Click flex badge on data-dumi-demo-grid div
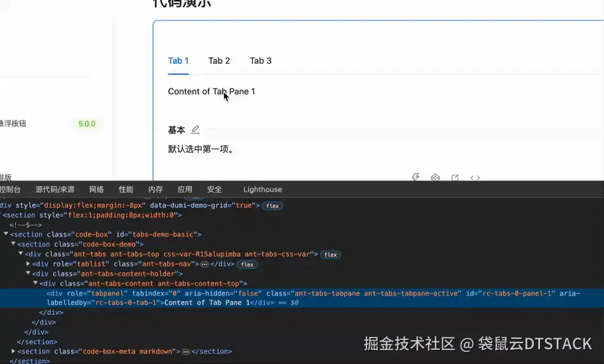The width and height of the screenshot is (604, 364). click(x=272, y=206)
